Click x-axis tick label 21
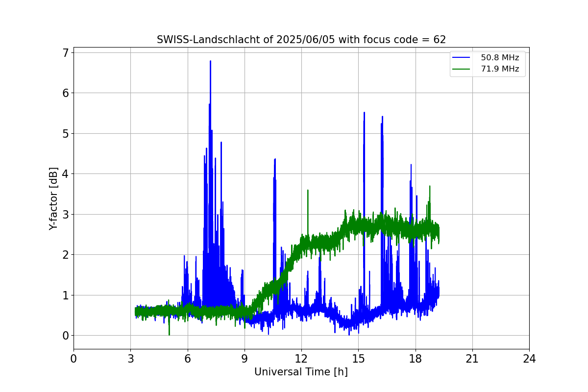The height and width of the screenshot is (392, 588). click(472, 358)
